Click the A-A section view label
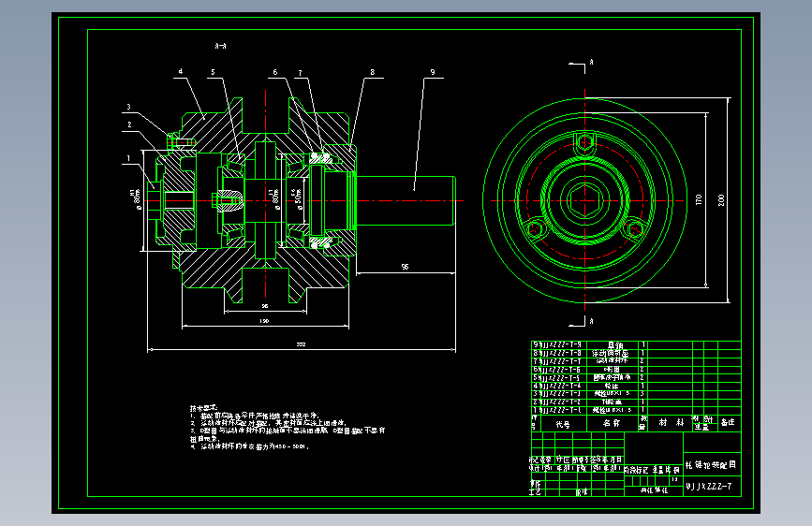Viewport: 812px width, 526px height. point(221,46)
